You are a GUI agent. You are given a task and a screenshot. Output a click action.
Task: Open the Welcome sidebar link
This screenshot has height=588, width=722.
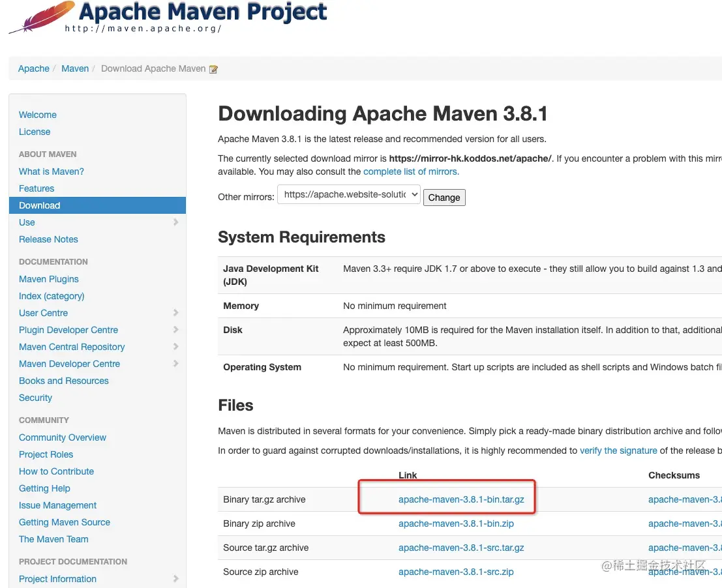[38, 115]
